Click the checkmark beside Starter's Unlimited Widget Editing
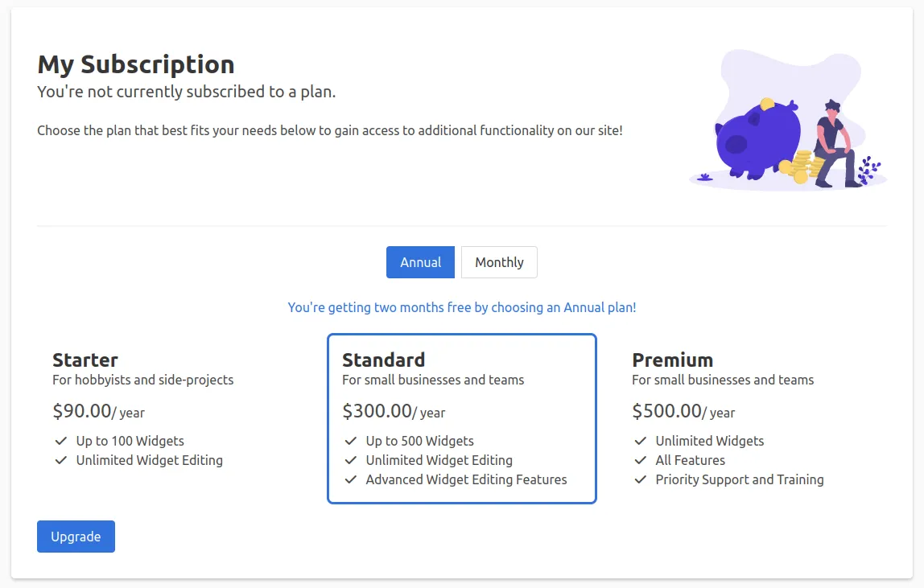This screenshot has width=924, height=588. 60,460
